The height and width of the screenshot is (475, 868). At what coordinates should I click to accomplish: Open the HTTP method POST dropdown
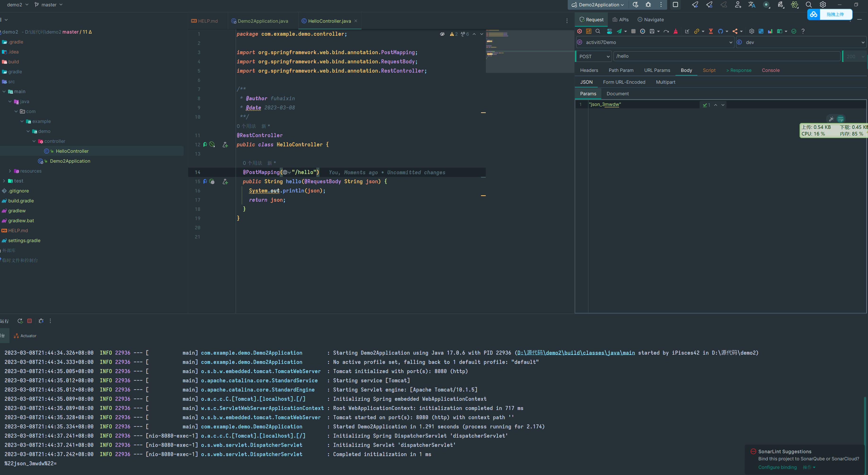[594, 57]
